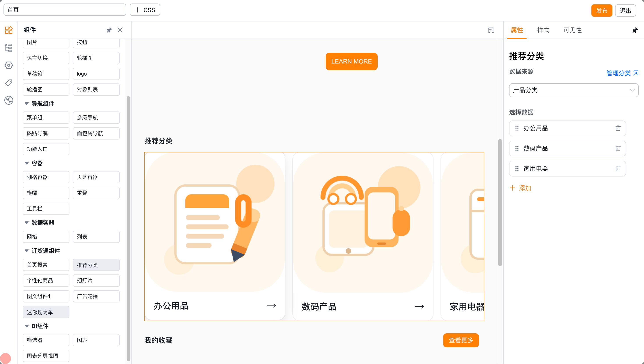Open the outline tree icon in sidebar

pos(9,48)
